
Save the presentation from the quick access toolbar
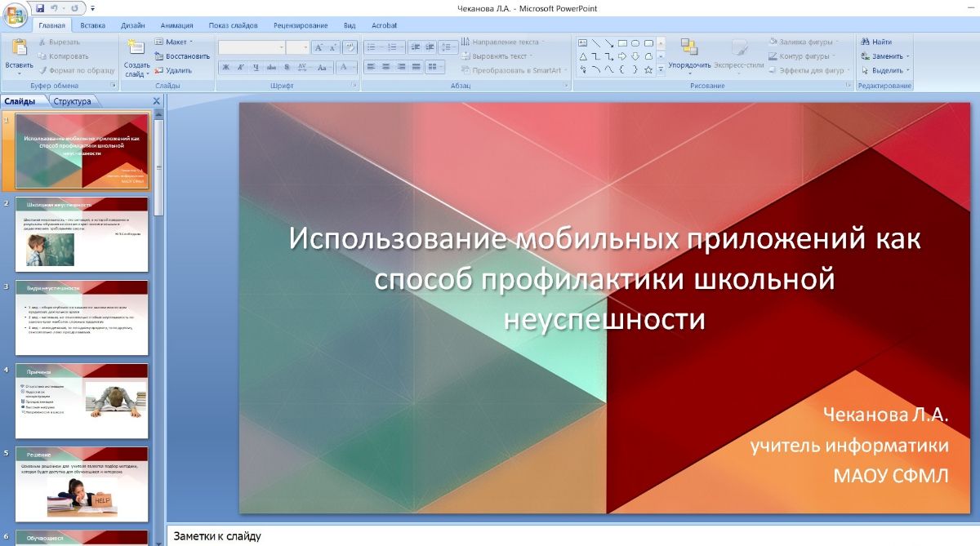(39, 8)
